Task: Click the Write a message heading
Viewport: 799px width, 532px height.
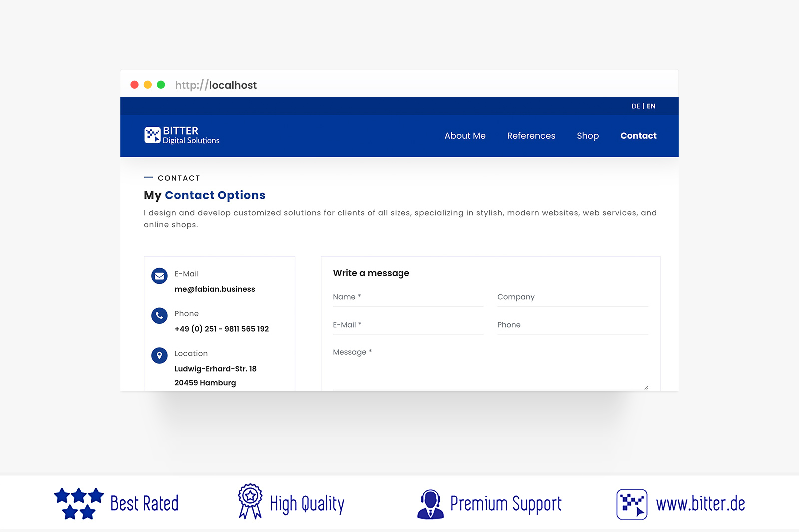Action: [x=371, y=273]
